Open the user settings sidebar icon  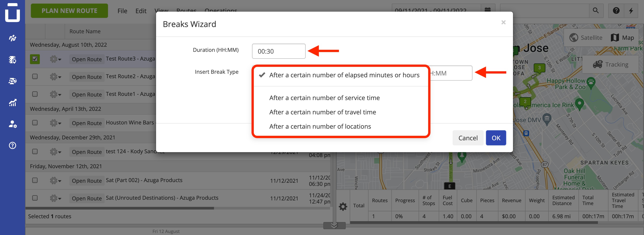pos(13,124)
